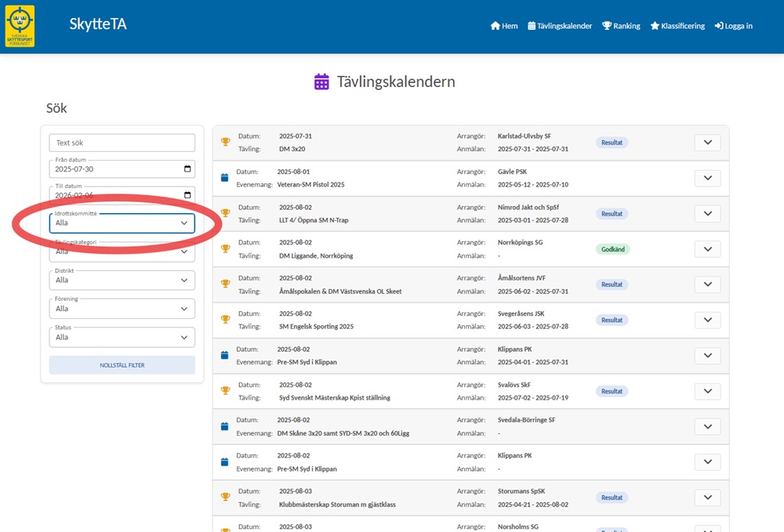Expand the Syd Svenskt Mästerskap Kpist row
The image size is (784, 532).
707,391
